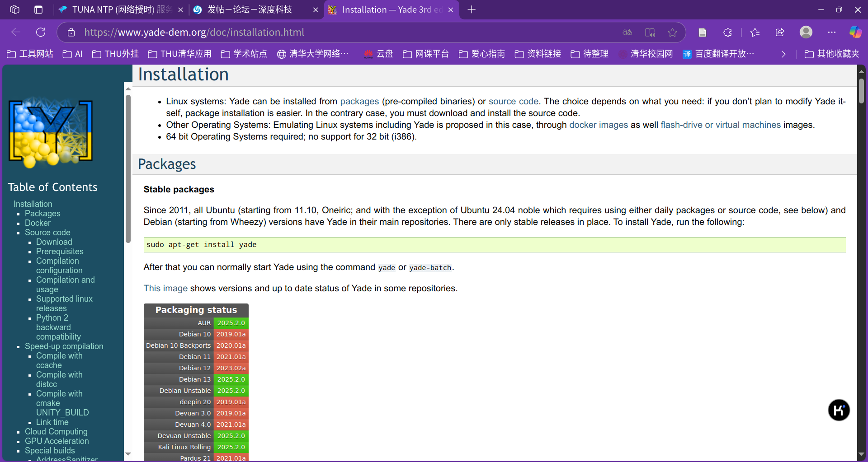Screen dimensions: 868x462
Task: Open favorites list icon
Action: (x=755, y=33)
